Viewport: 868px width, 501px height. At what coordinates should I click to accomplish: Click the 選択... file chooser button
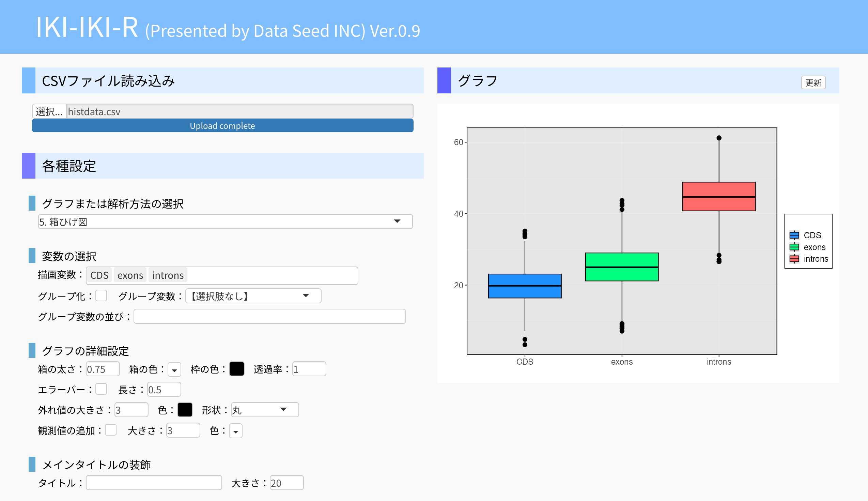tap(49, 111)
